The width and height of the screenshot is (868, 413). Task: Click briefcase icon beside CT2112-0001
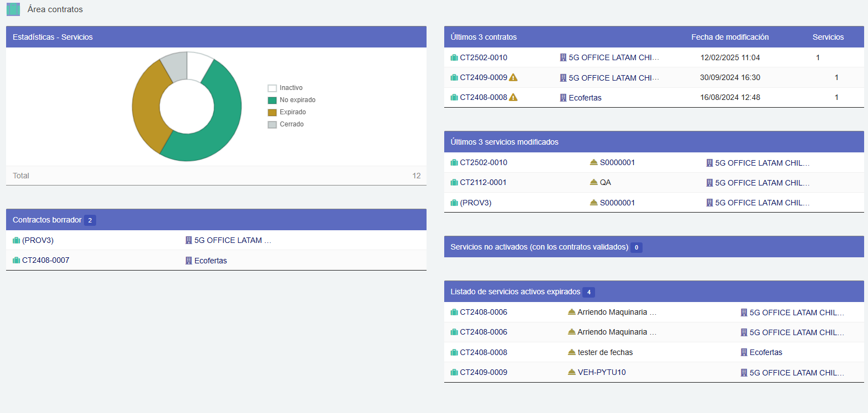click(454, 183)
